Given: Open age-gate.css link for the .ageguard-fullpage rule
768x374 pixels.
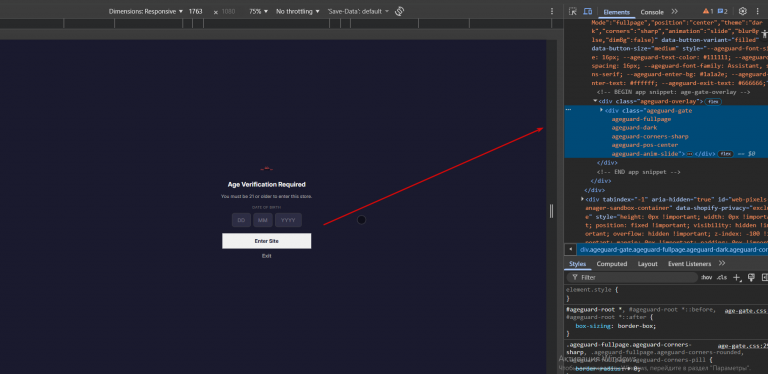Looking at the screenshot, I should (743, 346).
